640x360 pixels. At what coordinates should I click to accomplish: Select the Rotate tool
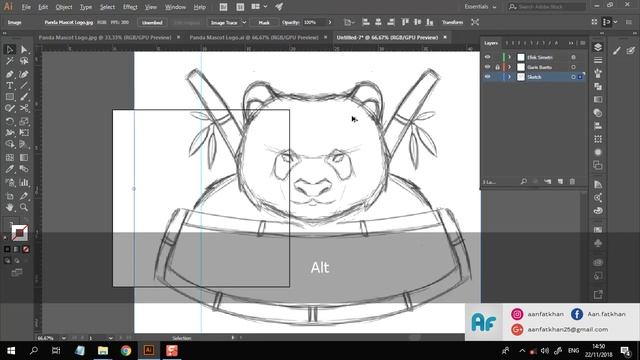tap(10, 121)
